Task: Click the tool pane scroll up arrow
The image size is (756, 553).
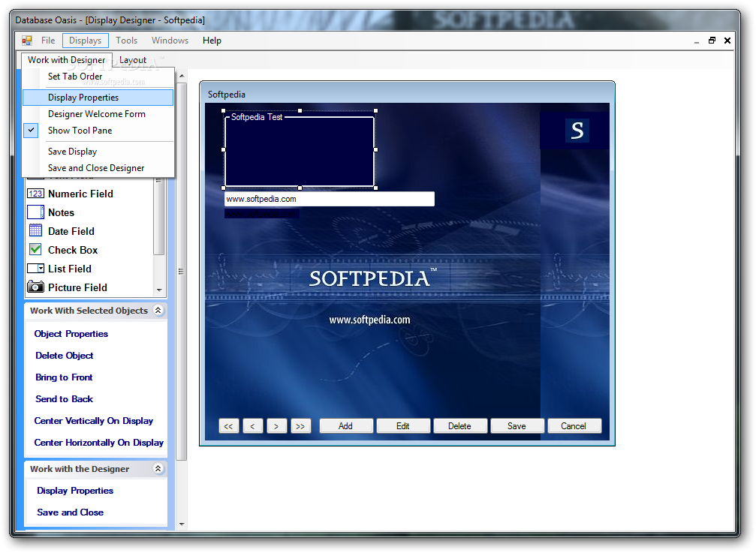Action: [x=182, y=76]
